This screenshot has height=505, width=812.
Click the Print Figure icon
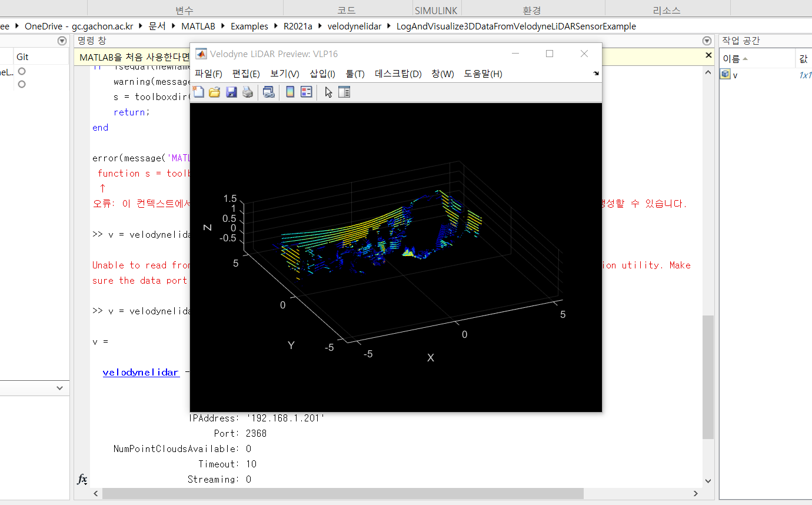[248, 92]
